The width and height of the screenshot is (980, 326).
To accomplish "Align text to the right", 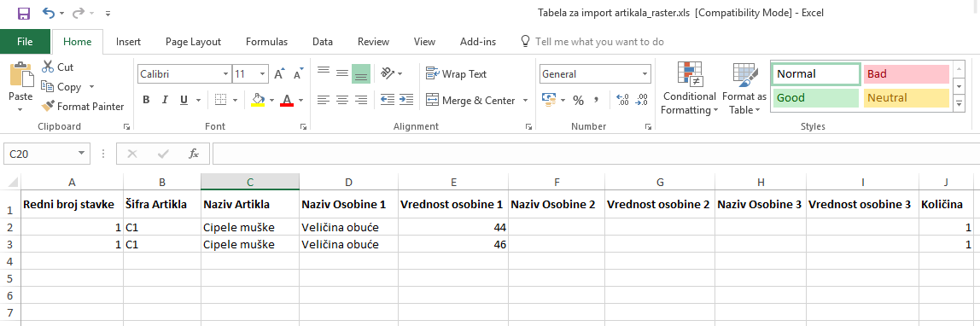I will click(360, 100).
